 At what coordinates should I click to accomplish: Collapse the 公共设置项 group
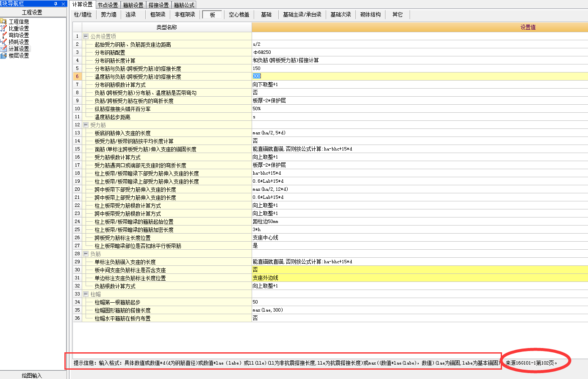pos(86,36)
